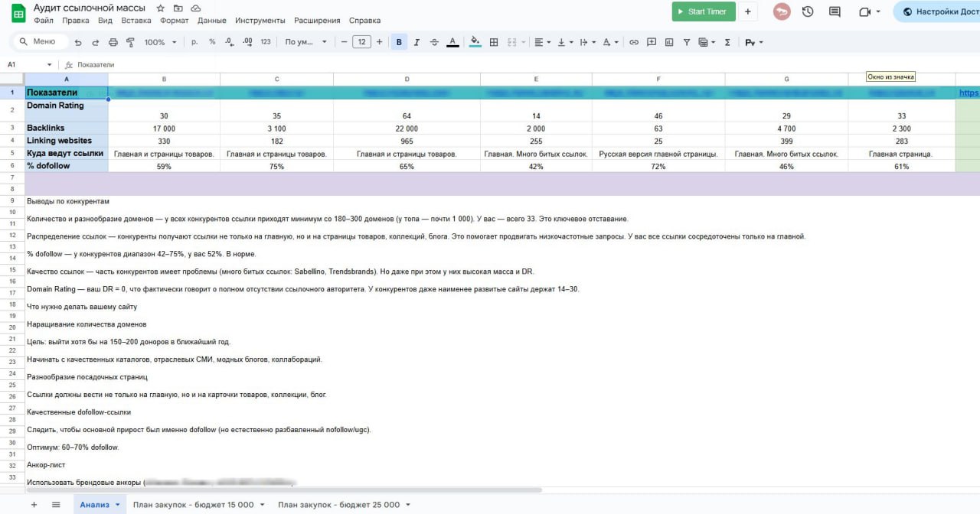Open the Анализ tab dropdown arrow
The width and height of the screenshot is (980, 514).
pos(118,505)
